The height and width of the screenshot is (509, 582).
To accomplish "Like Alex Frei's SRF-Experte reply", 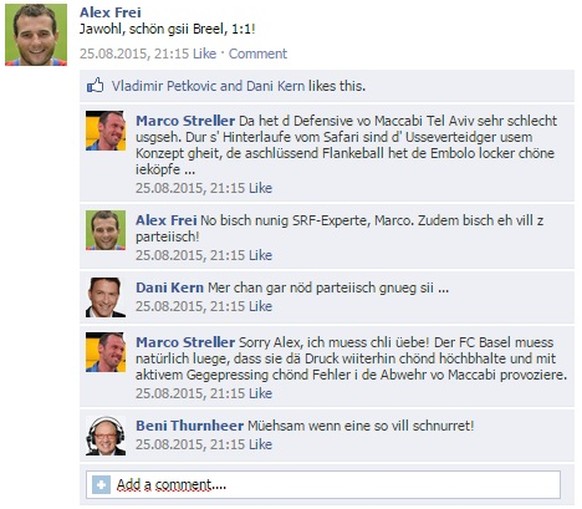I will 261,255.
